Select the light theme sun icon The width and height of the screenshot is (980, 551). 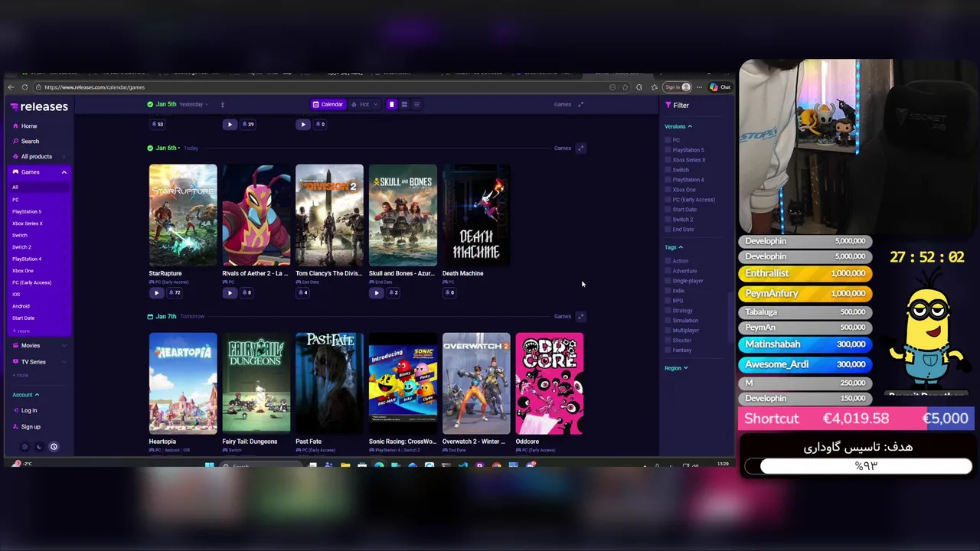(x=24, y=446)
